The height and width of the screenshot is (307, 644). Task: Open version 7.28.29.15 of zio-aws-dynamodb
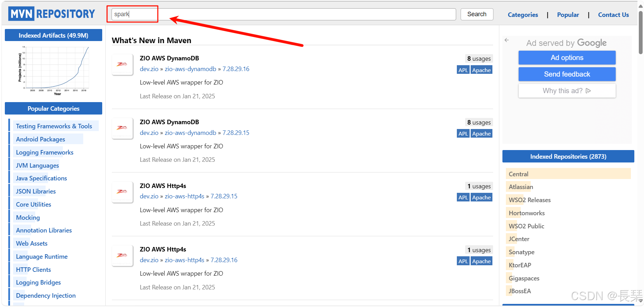236,133
